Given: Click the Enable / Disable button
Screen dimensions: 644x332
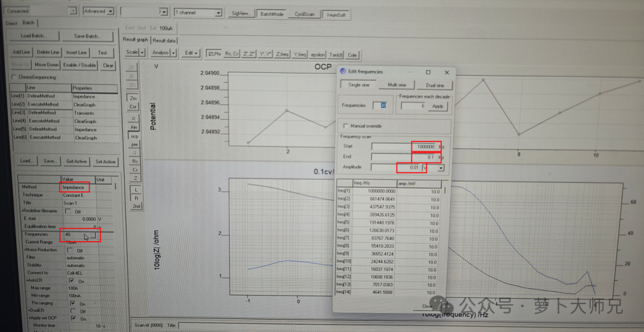Looking at the screenshot, I should [80, 65].
